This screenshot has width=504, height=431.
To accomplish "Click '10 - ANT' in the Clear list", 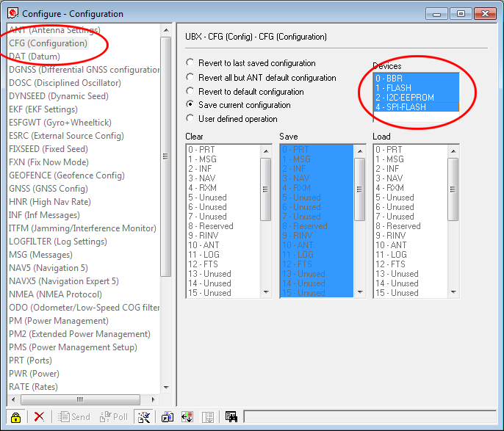I will (204, 245).
